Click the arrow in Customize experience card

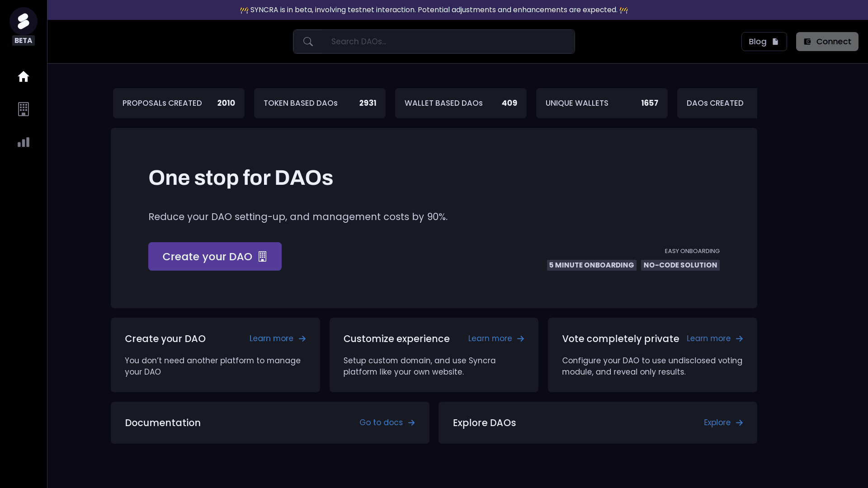tap(521, 339)
